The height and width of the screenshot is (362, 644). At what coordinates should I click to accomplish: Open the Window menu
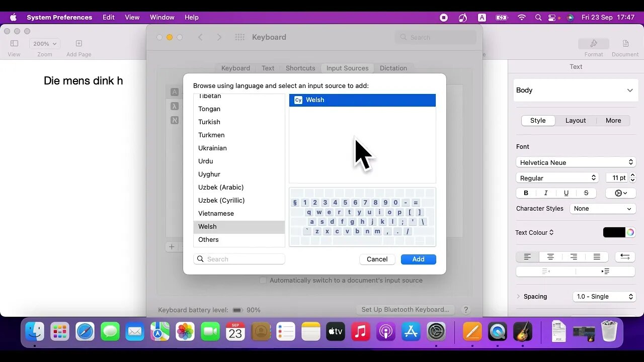pyautogui.click(x=162, y=17)
